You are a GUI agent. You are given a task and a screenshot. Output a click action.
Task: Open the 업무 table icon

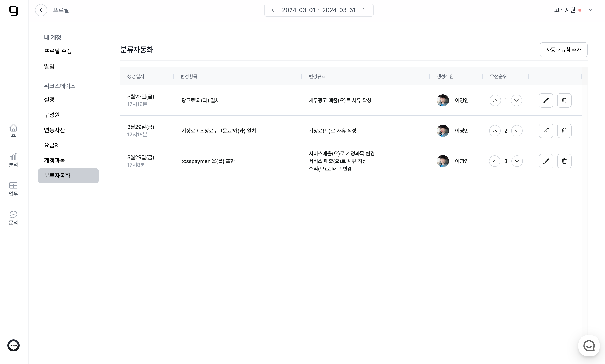13,189
